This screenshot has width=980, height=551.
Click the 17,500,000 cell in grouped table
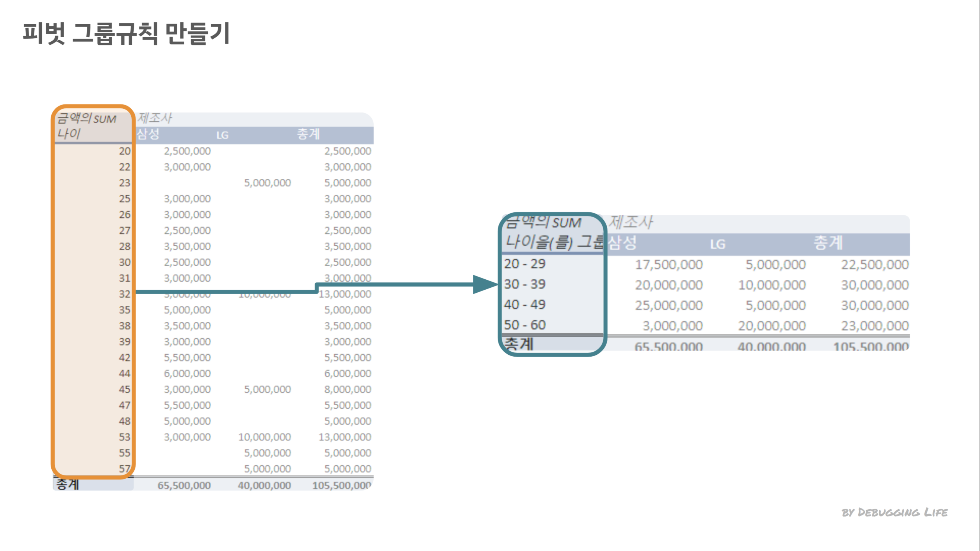tap(669, 265)
